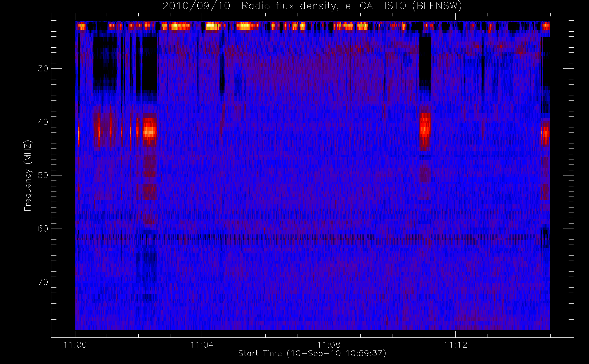Click the 11:08 time tick label

[x=329, y=345]
